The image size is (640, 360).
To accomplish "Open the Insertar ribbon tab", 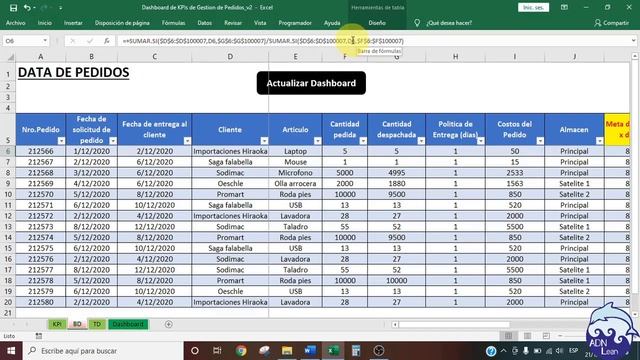I will [x=73, y=23].
